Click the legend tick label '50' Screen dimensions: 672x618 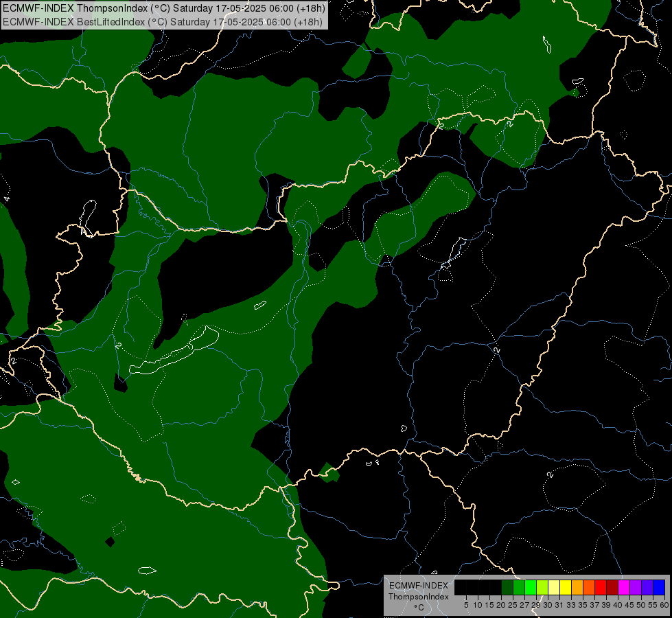pyautogui.click(x=641, y=605)
